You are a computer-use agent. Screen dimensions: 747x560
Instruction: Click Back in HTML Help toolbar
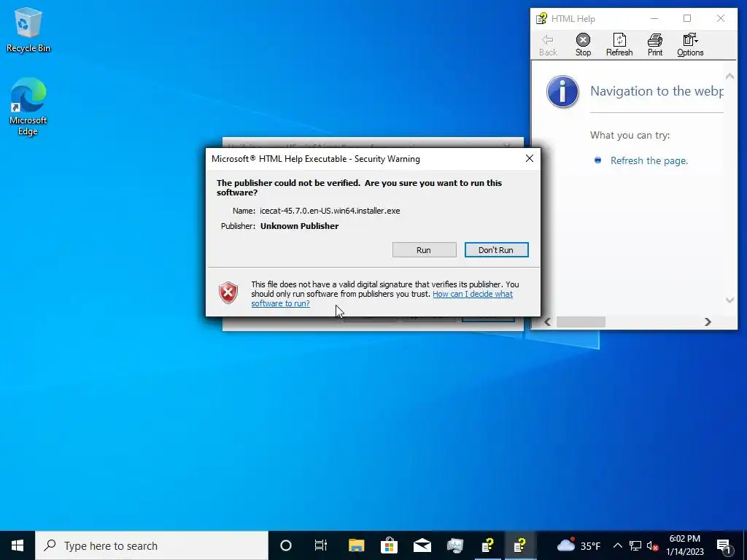tap(548, 44)
